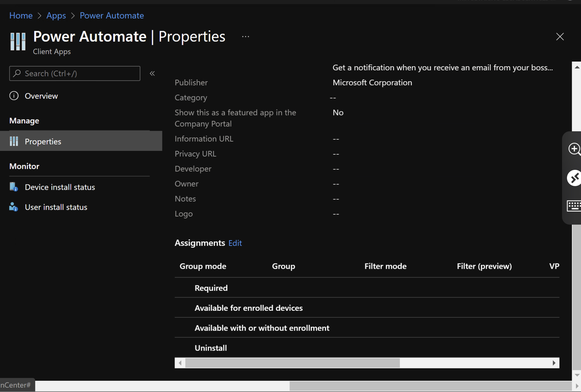Image resolution: width=581 pixels, height=392 pixels.
Task: Select Available for enrolled devices row
Action: click(367, 308)
